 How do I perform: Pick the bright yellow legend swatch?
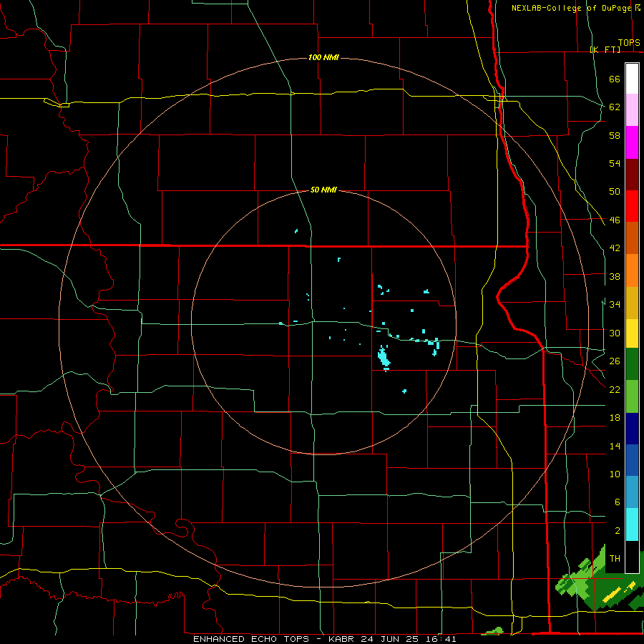pyautogui.click(x=632, y=333)
